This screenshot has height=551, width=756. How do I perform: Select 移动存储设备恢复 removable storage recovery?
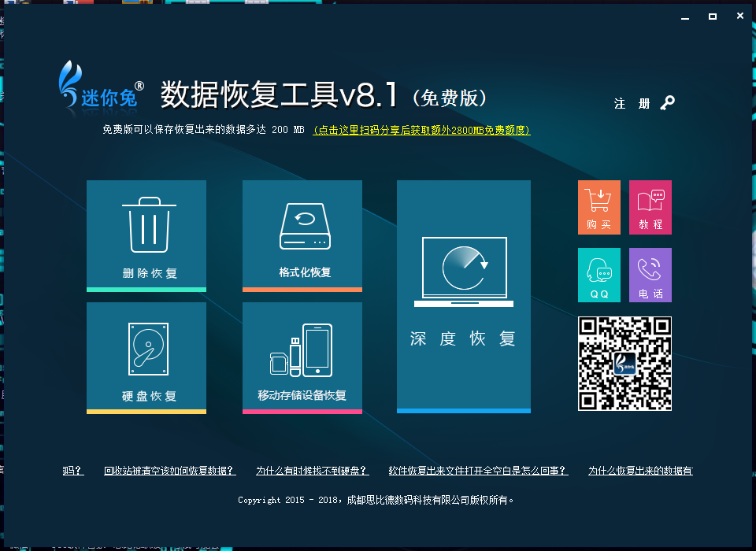302,358
